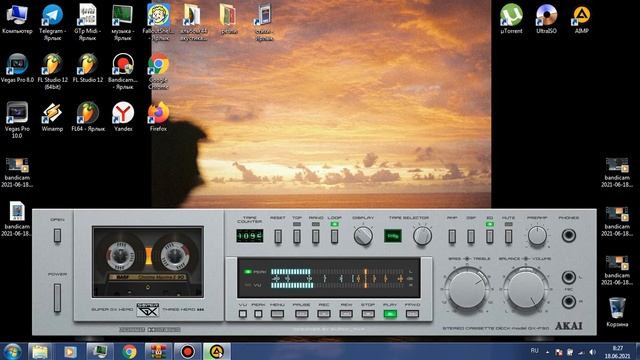The height and width of the screenshot is (360, 640).
Task: Click the PREAMP knob
Action: 537,236
